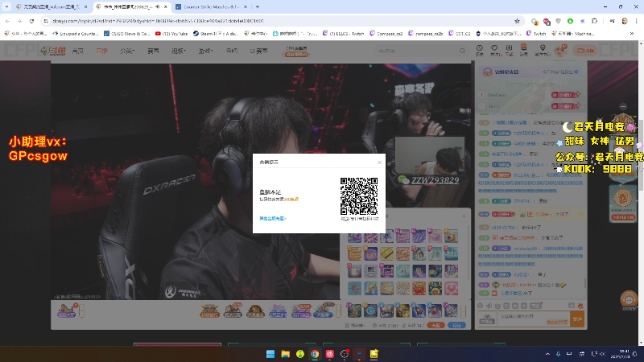Click the chat megaphone icon

489,306
